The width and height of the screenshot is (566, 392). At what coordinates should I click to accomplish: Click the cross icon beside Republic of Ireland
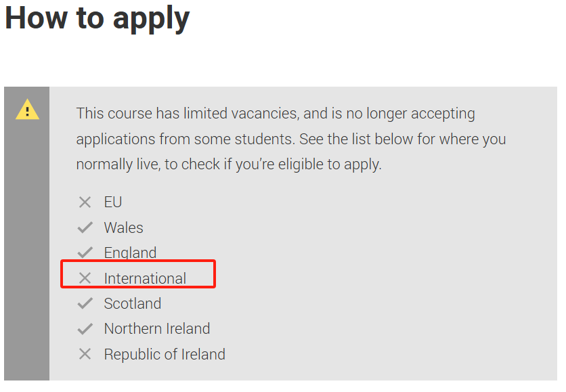click(85, 354)
